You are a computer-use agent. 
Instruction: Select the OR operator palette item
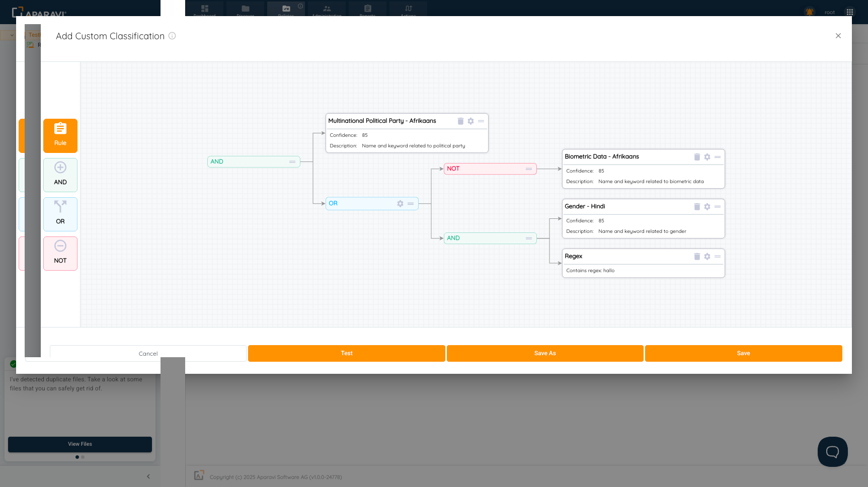click(60, 214)
